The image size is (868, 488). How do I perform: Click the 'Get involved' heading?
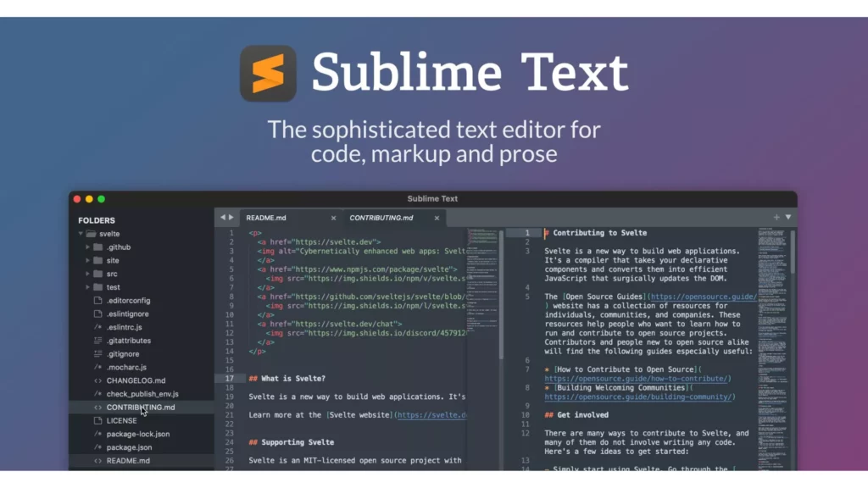[582, 415]
